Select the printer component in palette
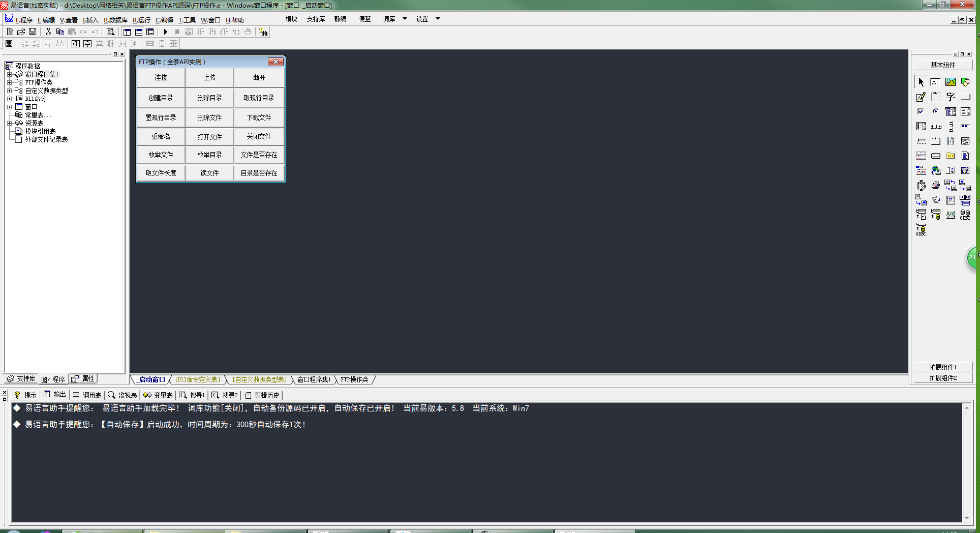Image resolution: width=980 pixels, height=533 pixels. click(x=935, y=185)
